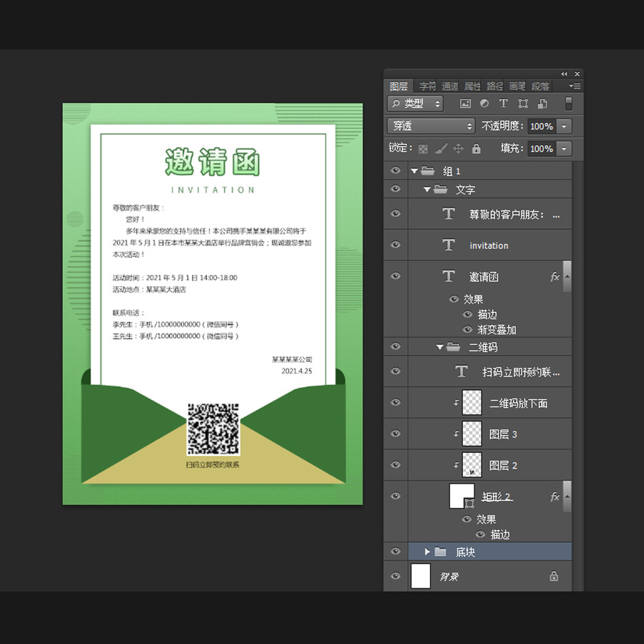The image size is (644, 644).
Task: Collapse the layers panel with double arrows
Action: (x=564, y=74)
